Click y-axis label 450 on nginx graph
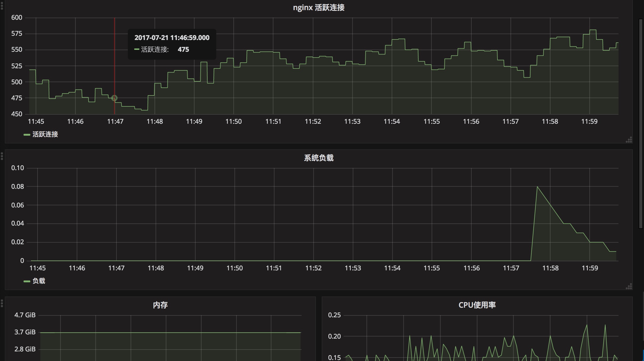 (17, 114)
